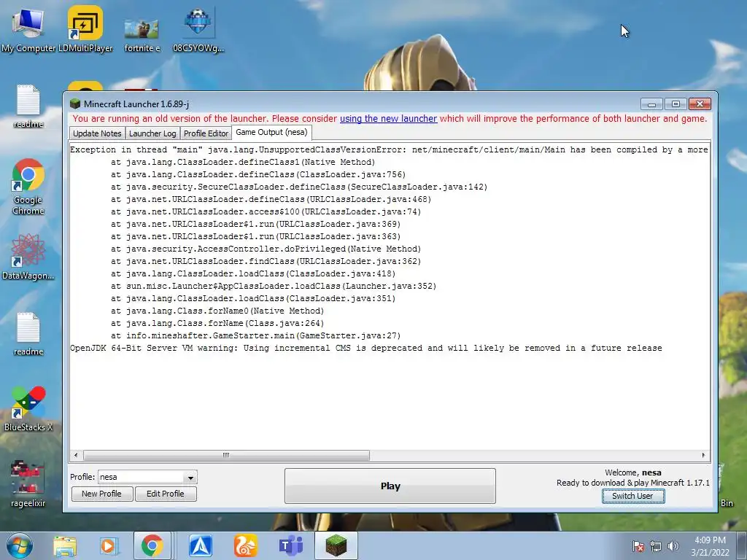Click the New Profile button
The image size is (747, 560).
coord(101,494)
